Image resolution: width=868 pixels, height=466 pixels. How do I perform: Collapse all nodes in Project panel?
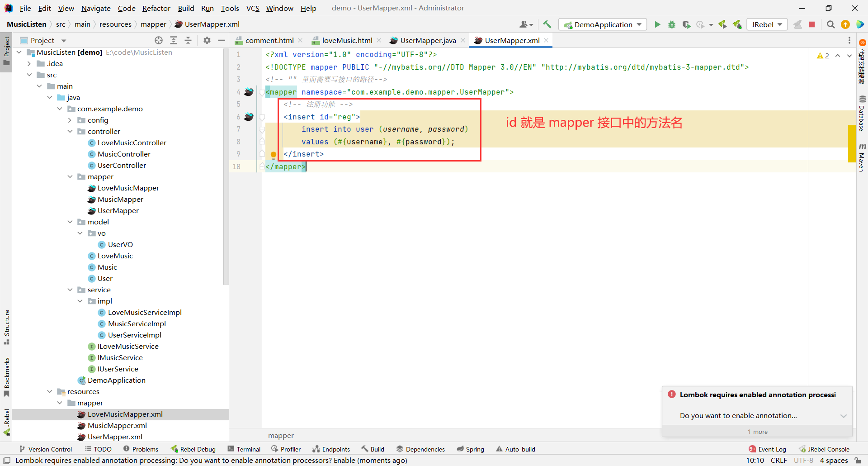point(188,40)
